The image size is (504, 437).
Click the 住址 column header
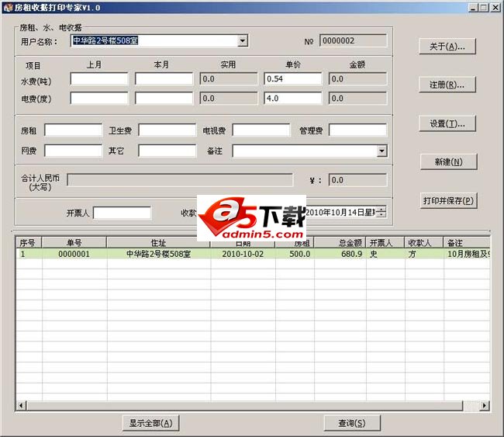(x=158, y=243)
